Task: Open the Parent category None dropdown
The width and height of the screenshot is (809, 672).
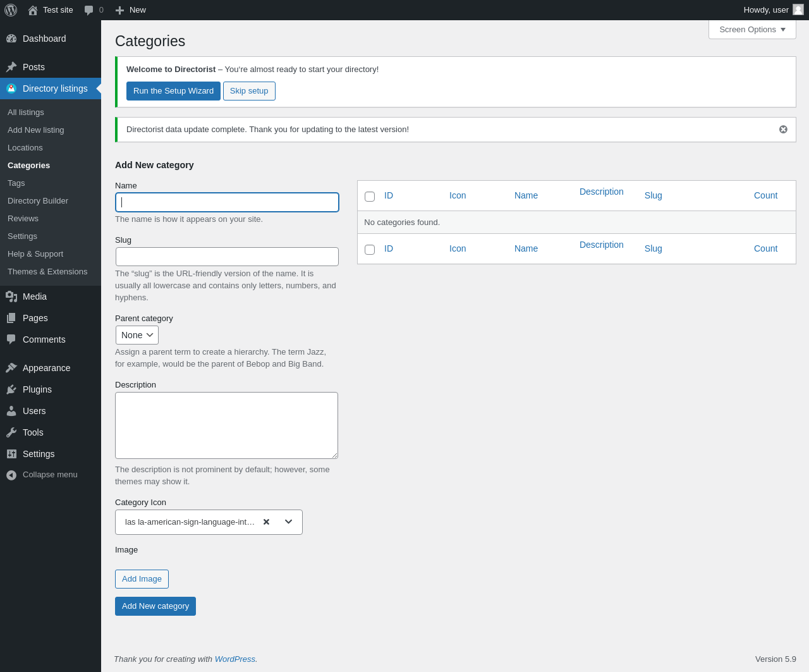Action: pyautogui.click(x=137, y=335)
